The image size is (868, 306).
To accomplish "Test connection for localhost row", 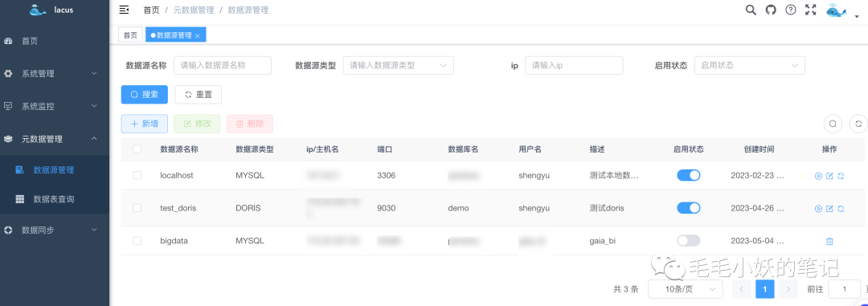I will pyautogui.click(x=818, y=176).
